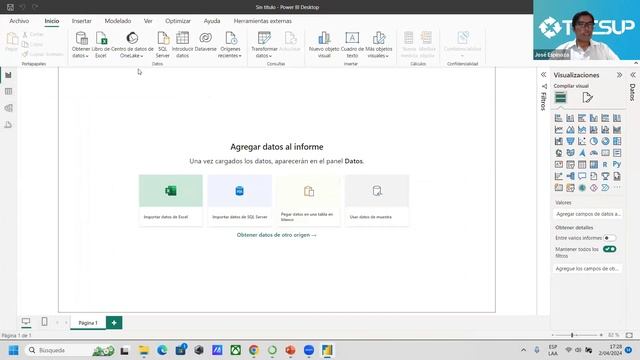
Task: Adjust the zoom slider handle
Action: 572,335
